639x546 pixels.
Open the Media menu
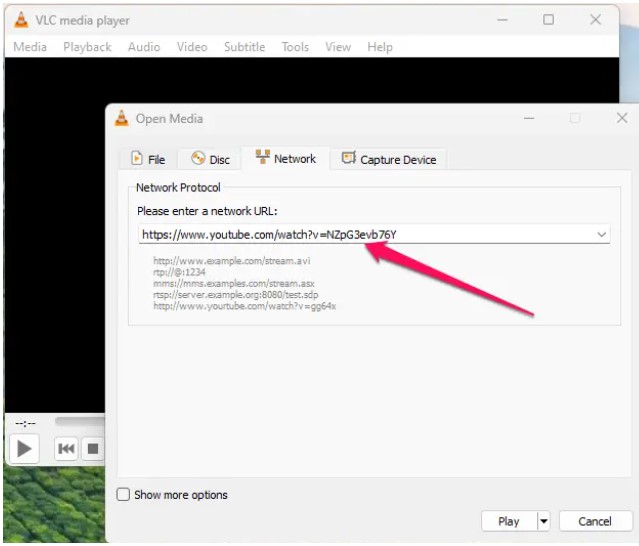click(30, 47)
